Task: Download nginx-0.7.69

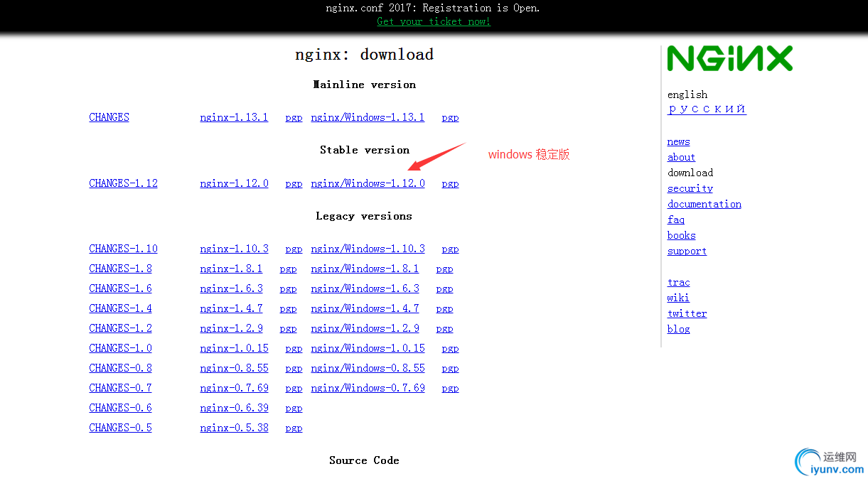Action: point(234,388)
